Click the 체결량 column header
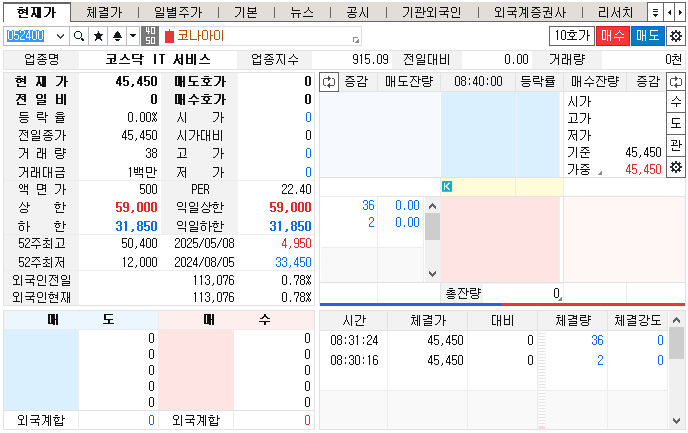Image resolution: width=688 pixels, height=433 pixels. 573,321
